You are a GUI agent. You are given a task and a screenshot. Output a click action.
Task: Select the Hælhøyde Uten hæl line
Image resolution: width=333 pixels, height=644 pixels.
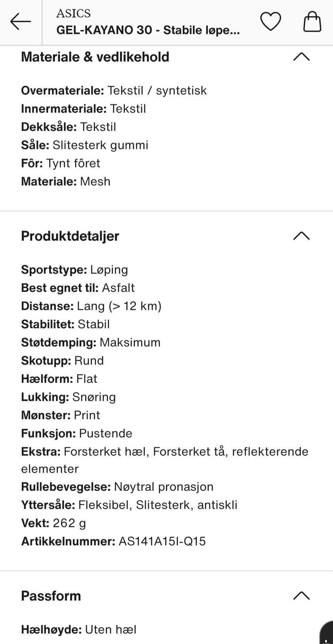79,629
